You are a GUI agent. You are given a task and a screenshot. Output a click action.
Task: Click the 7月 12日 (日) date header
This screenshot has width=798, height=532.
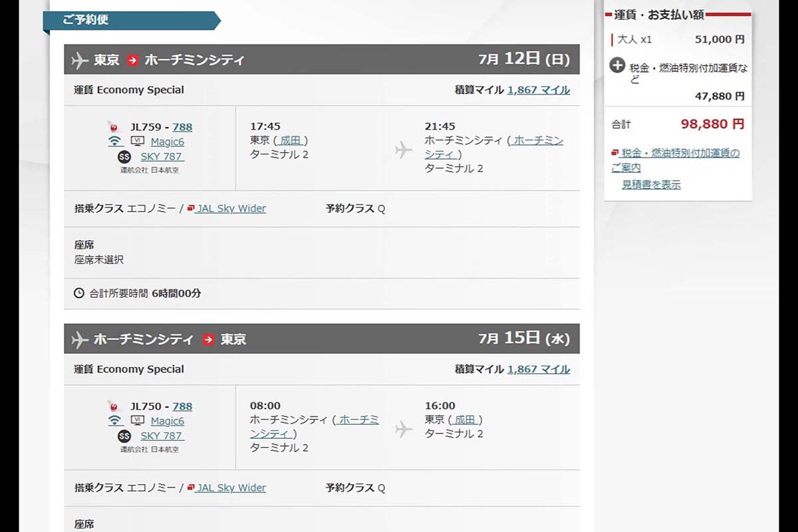tap(524, 59)
